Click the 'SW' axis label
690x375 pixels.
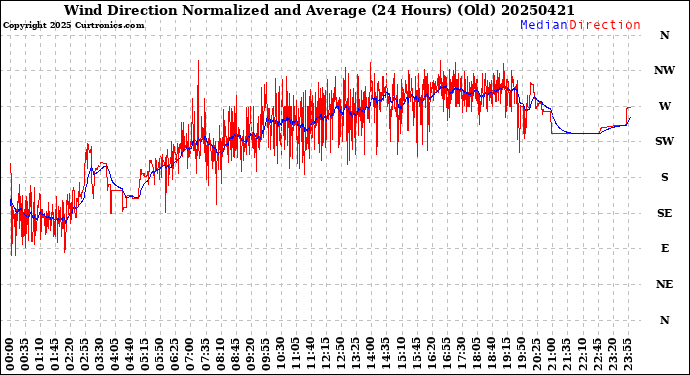click(x=664, y=142)
